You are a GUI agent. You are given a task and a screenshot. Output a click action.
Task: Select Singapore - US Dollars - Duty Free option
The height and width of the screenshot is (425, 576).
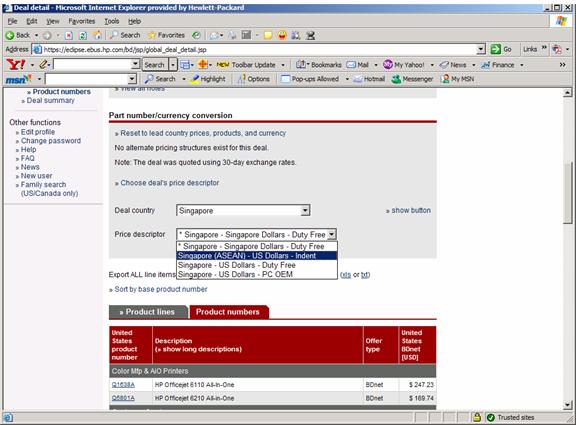(257, 265)
